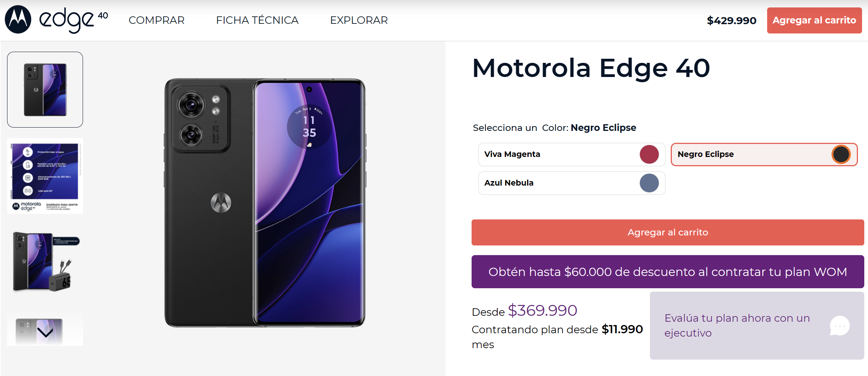
Task: Click the edge 40 wordmark logo
Action: click(73, 20)
